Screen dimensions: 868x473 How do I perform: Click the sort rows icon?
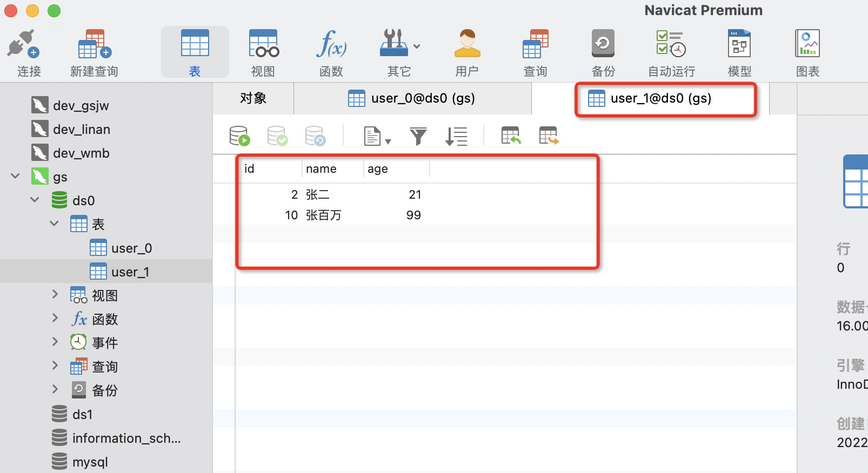pos(456,136)
